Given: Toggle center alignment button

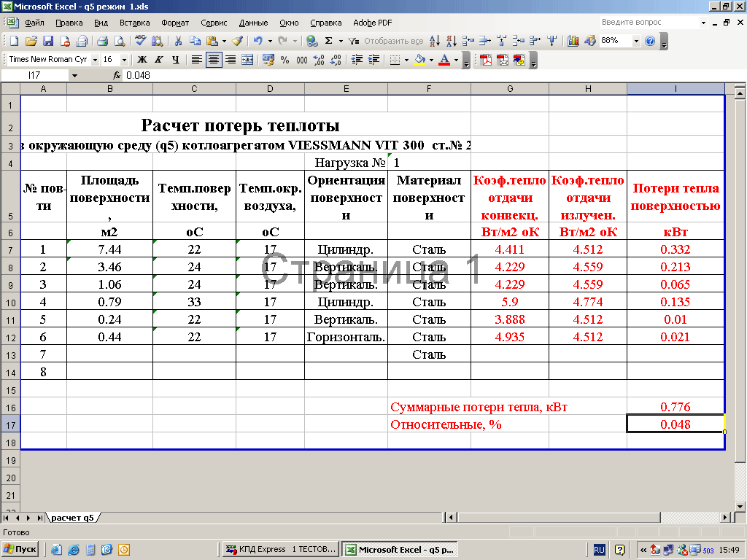Looking at the screenshot, I should click(214, 60).
